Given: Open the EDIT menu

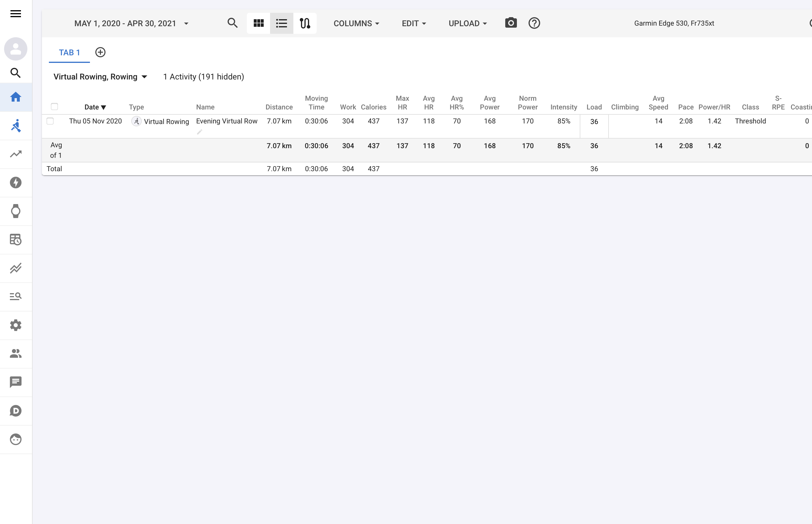Looking at the screenshot, I should [x=414, y=24].
